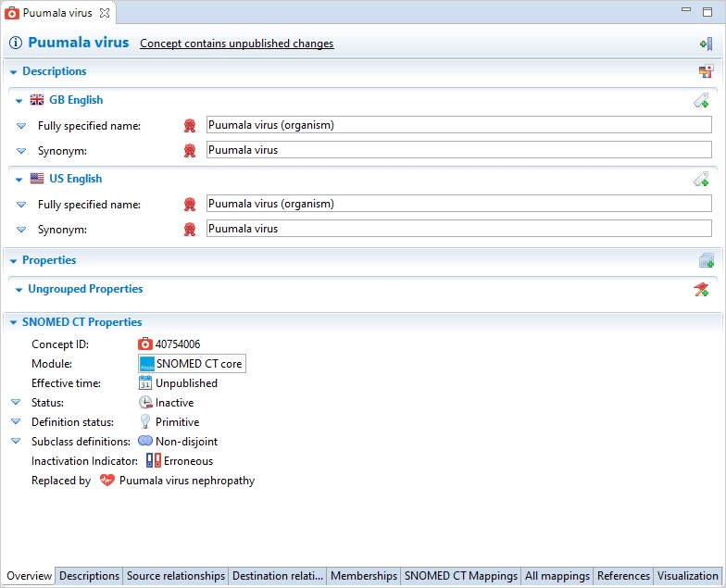Open dropdown for US English Fully specified name
This screenshot has height=588, width=726.
coord(21,204)
